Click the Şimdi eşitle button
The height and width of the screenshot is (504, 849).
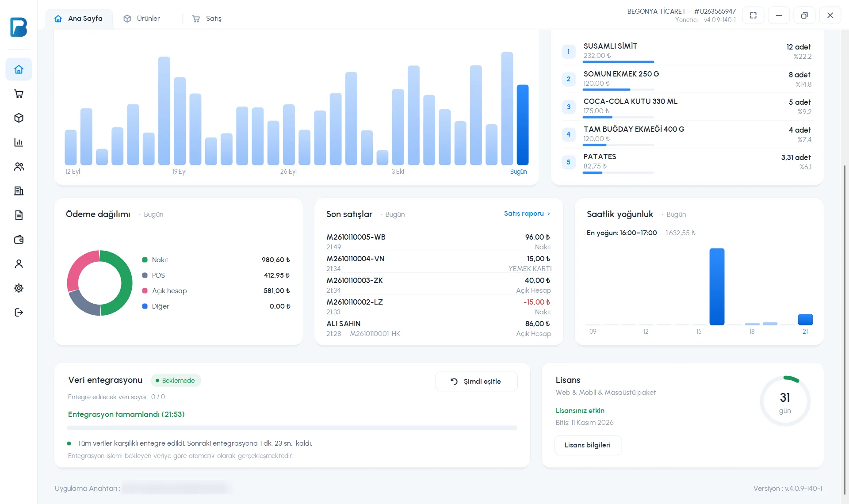pyautogui.click(x=476, y=382)
